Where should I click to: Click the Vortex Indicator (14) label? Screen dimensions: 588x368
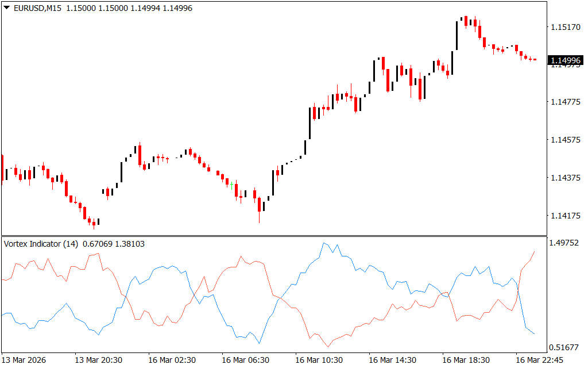pyautogui.click(x=41, y=244)
